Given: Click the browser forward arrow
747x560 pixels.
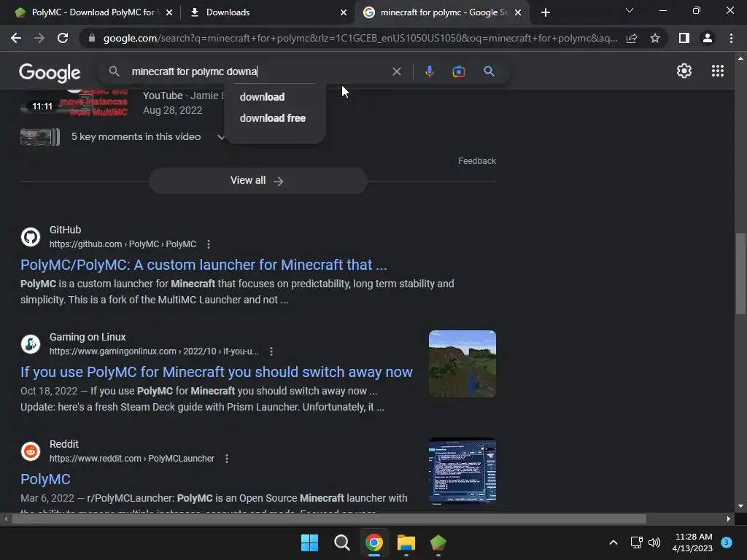Looking at the screenshot, I should (39, 38).
